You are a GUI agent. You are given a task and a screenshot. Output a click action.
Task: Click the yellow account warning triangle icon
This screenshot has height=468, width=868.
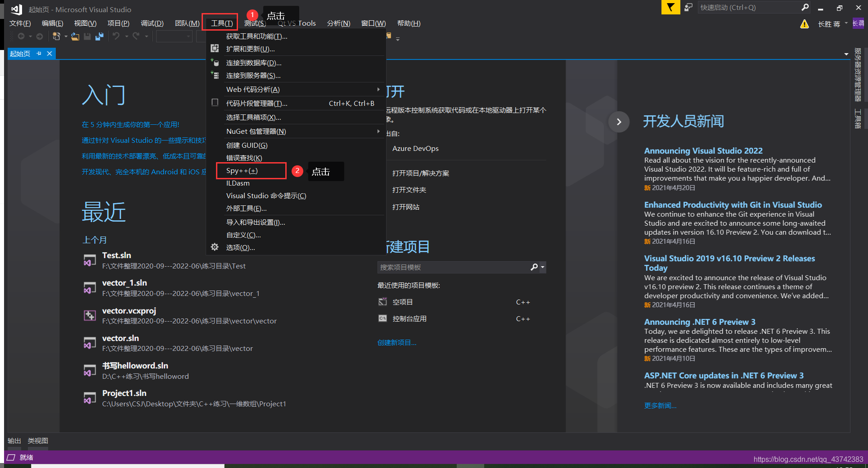coord(805,24)
